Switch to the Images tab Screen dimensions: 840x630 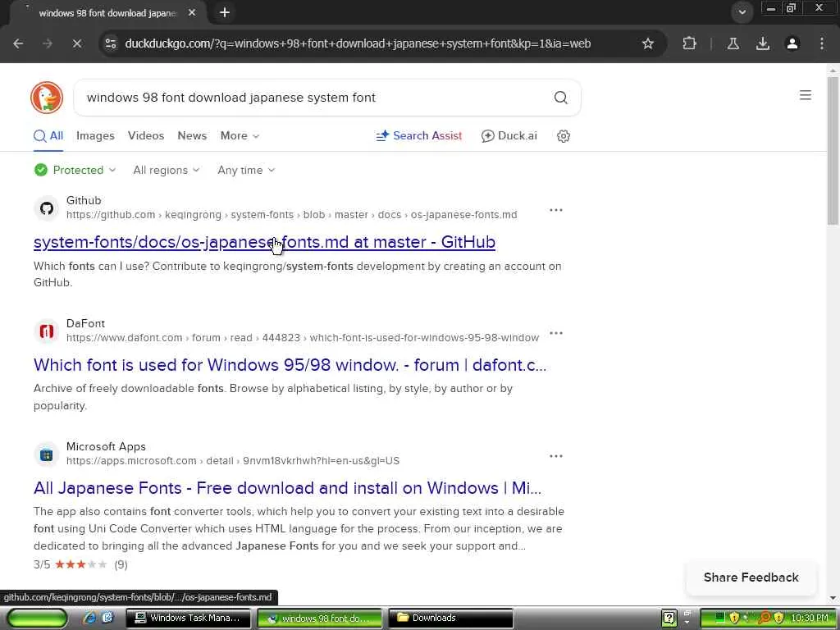point(95,136)
